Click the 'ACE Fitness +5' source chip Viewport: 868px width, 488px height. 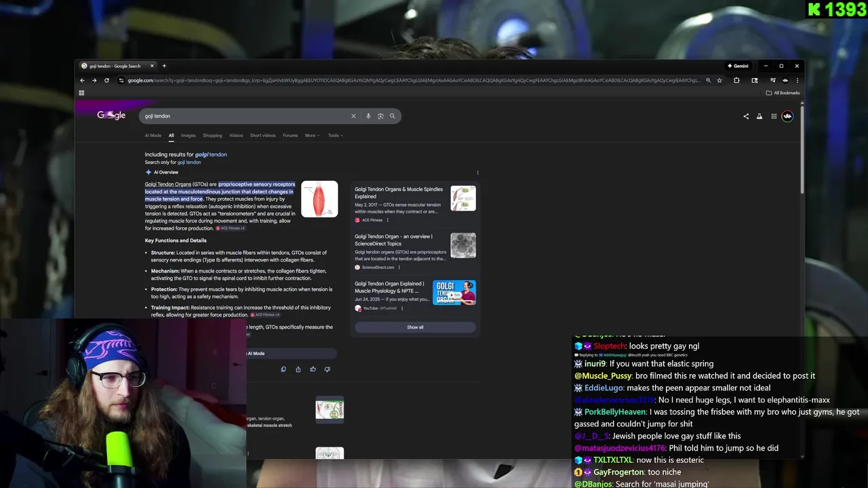pos(231,228)
